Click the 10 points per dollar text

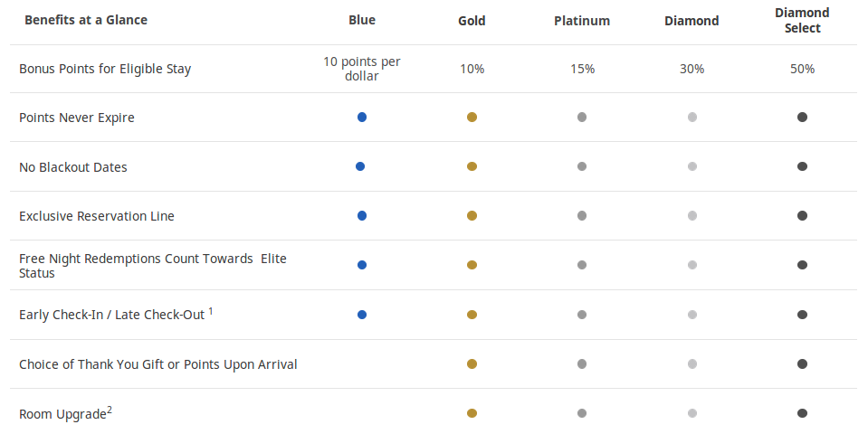362,69
